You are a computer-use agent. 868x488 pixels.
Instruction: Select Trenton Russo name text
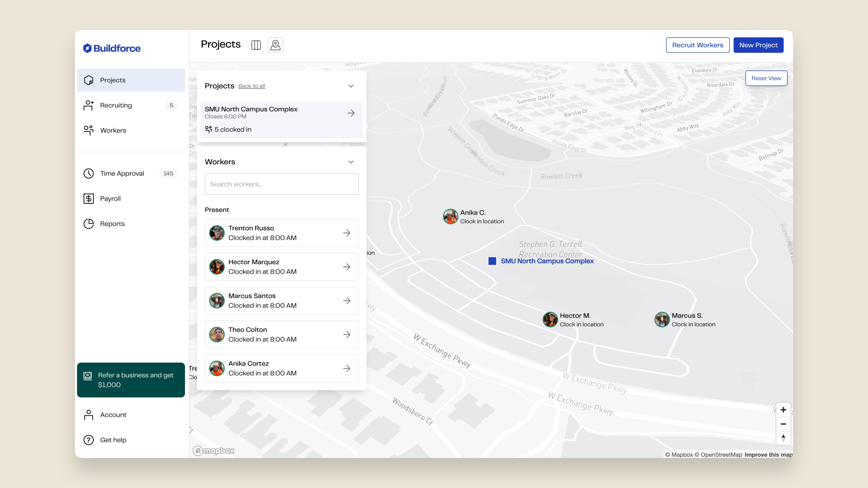(251, 228)
